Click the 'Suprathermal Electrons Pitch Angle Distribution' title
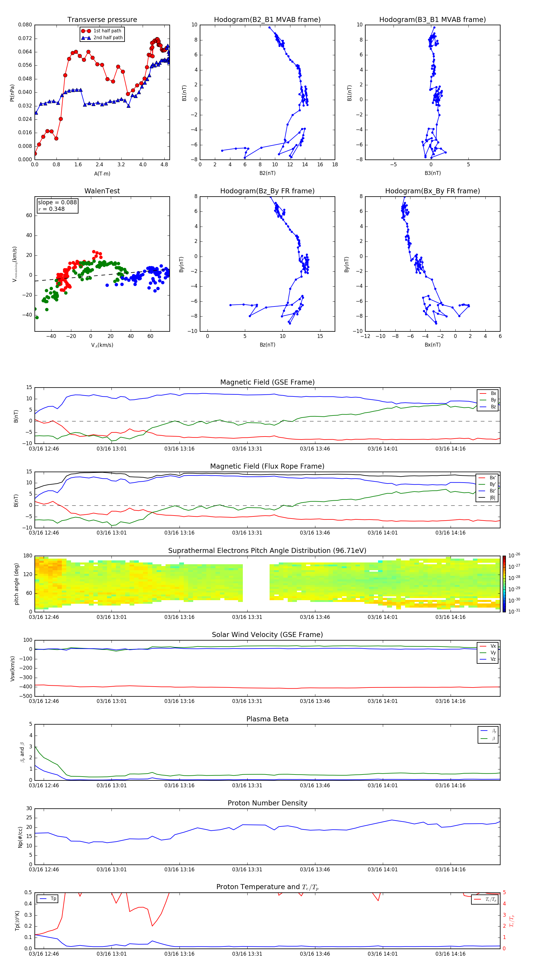This screenshot has width=535, height=980. (x=267, y=551)
